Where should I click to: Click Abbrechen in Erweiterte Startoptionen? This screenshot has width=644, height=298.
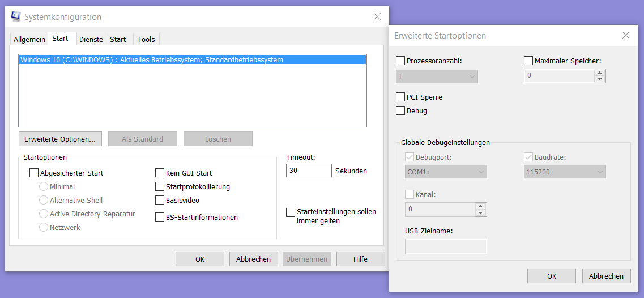tap(606, 276)
